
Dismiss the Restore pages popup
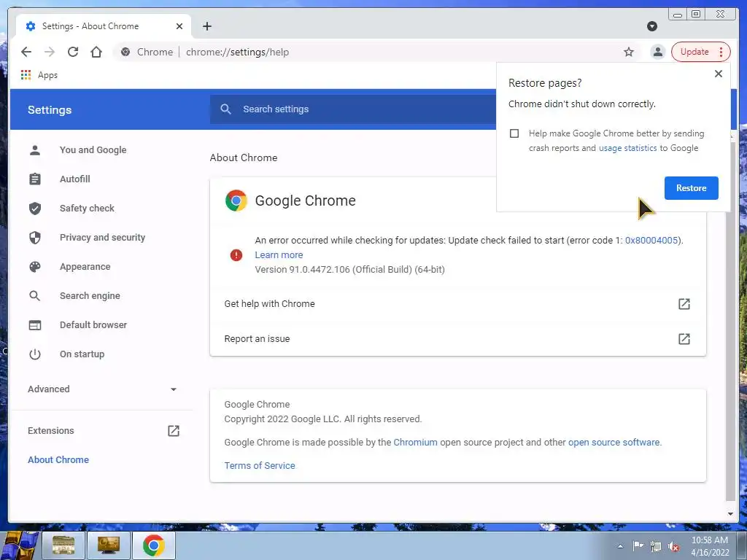pyautogui.click(x=718, y=74)
